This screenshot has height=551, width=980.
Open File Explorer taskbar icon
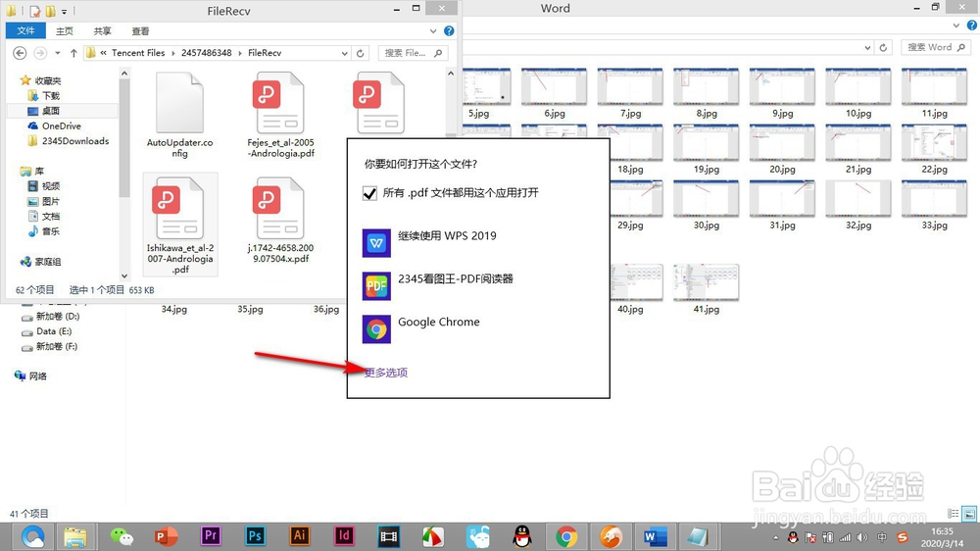tap(75, 536)
